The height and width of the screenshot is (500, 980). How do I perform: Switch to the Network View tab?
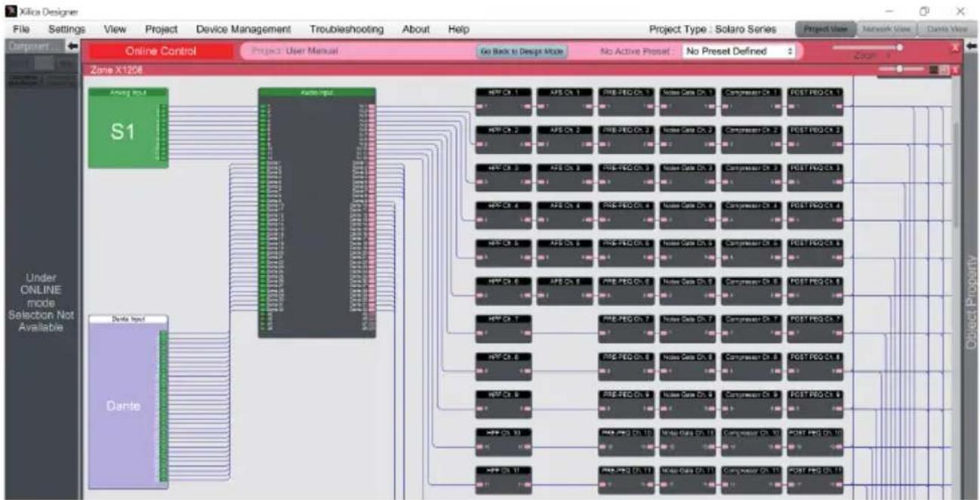(x=887, y=29)
